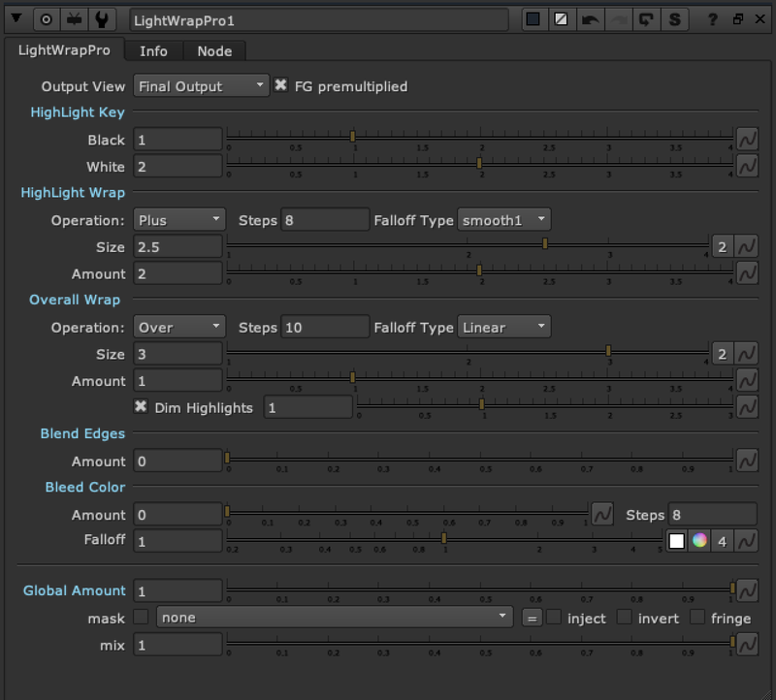Open the color wheel picker for Falloff
This screenshot has width=776, height=700.
click(700, 541)
